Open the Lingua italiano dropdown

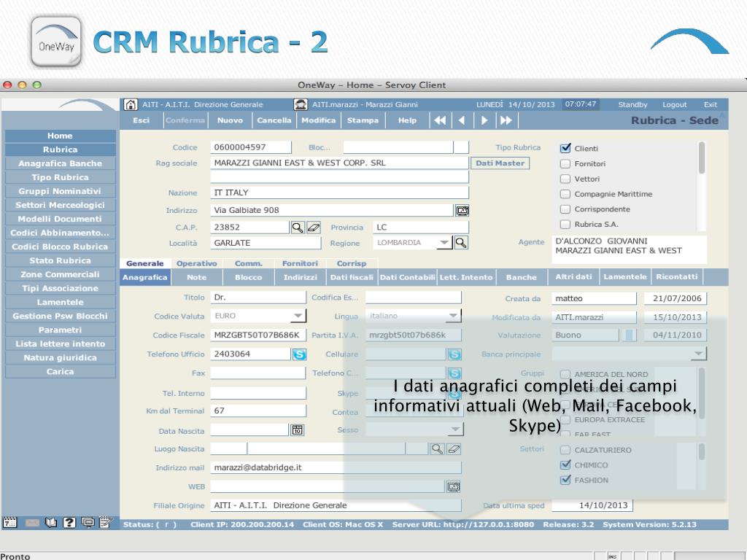pos(454,316)
